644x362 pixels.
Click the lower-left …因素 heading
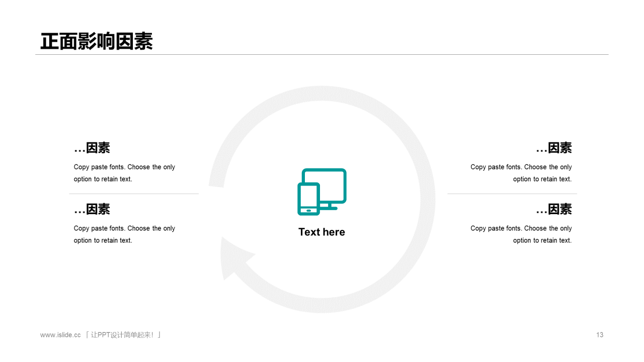[x=92, y=209]
